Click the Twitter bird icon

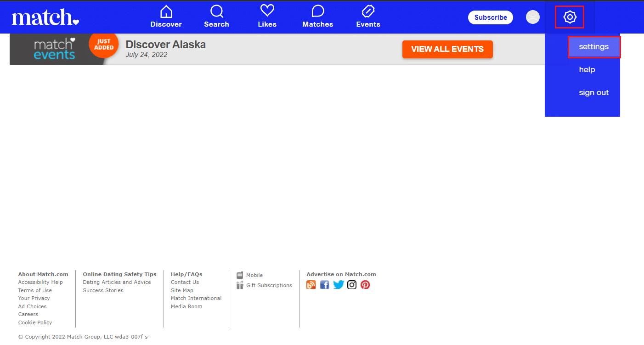(339, 284)
